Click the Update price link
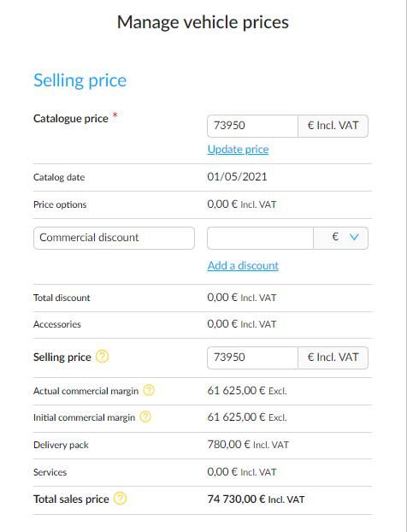 (238, 150)
